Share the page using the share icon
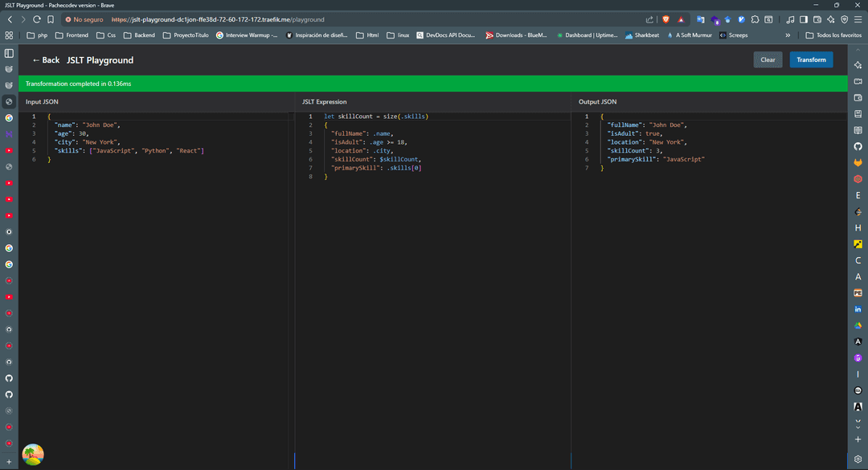Viewport: 868px width, 470px height. point(649,19)
